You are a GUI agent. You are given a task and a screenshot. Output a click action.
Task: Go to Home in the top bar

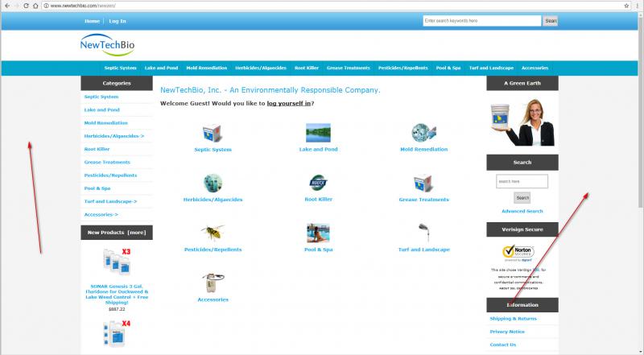tap(92, 21)
